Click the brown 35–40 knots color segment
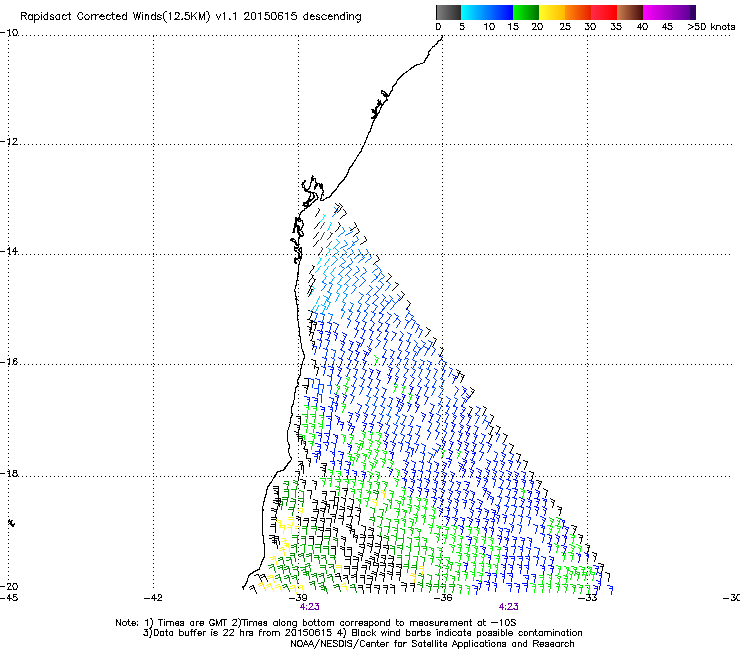The image size is (740, 650). coord(630,12)
